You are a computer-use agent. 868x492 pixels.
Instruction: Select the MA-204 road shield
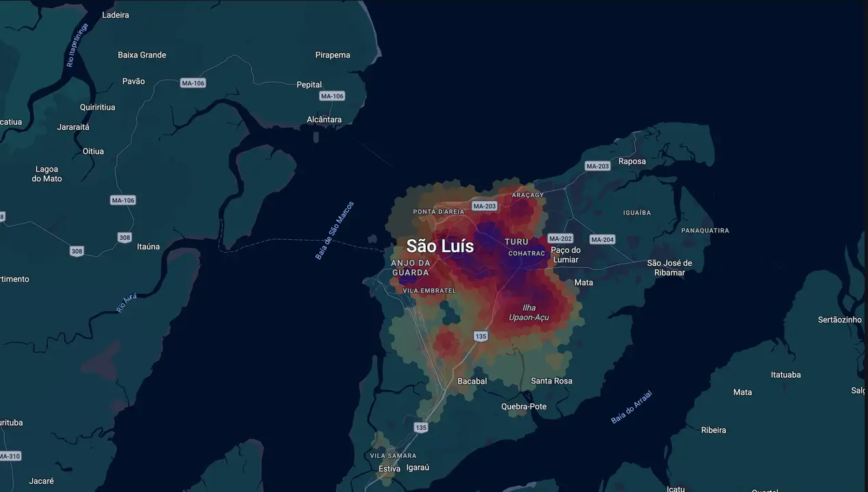pos(602,240)
